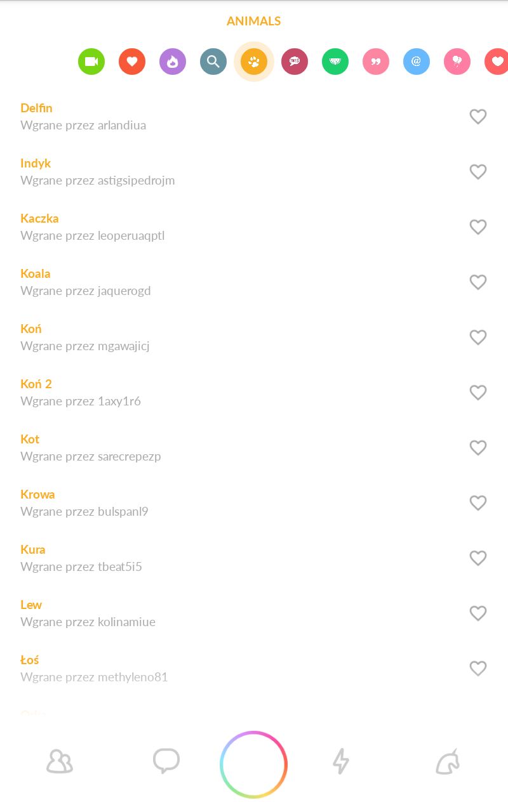
Task: Open the search magnifier category
Action: click(x=213, y=62)
